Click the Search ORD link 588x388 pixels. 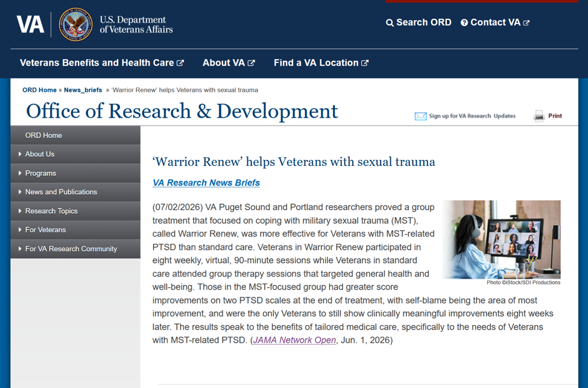pyautogui.click(x=419, y=22)
